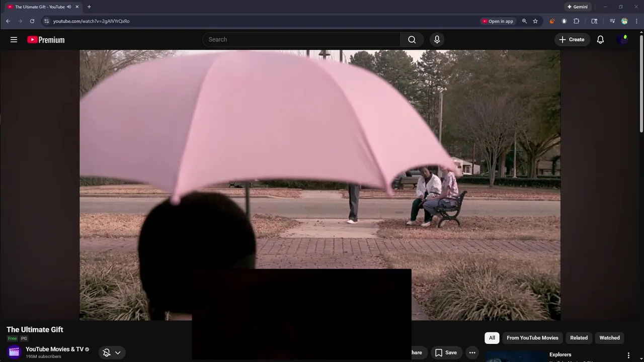Toggle channel notification bell

pyautogui.click(x=107, y=352)
